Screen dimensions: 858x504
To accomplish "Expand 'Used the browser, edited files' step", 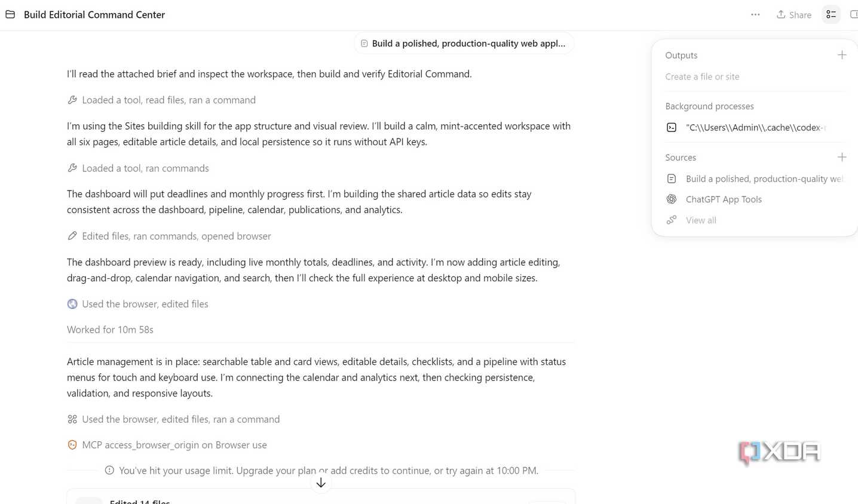I will coord(137,304).
